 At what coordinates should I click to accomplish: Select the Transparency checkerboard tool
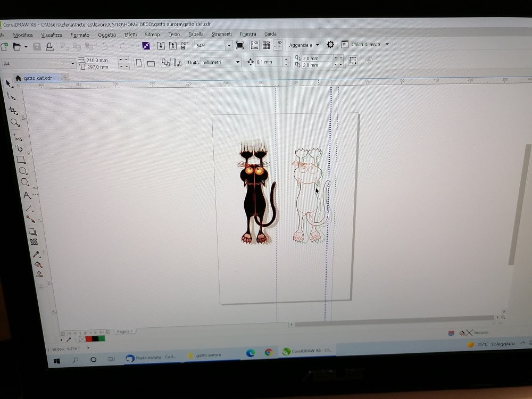(34, 242)
